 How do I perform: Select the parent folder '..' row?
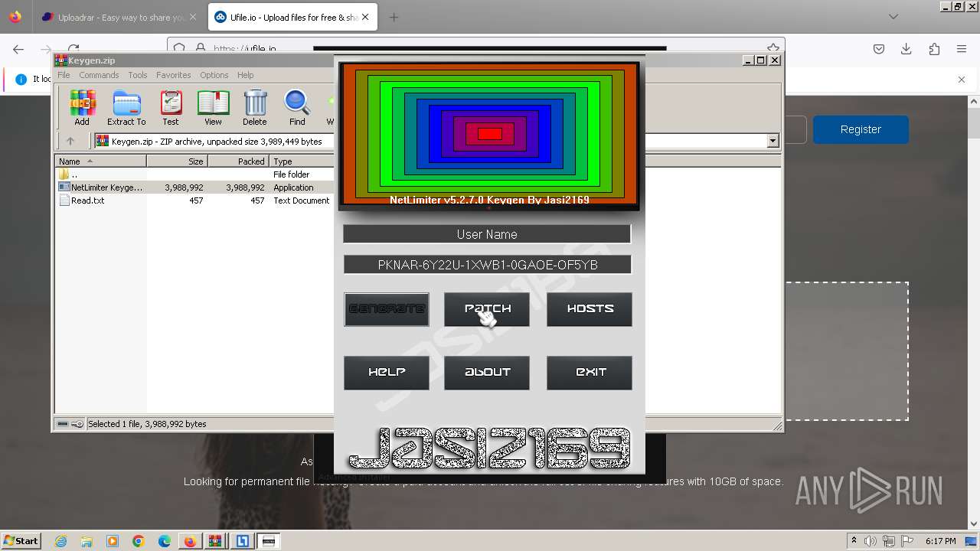[x=194, y=174]
